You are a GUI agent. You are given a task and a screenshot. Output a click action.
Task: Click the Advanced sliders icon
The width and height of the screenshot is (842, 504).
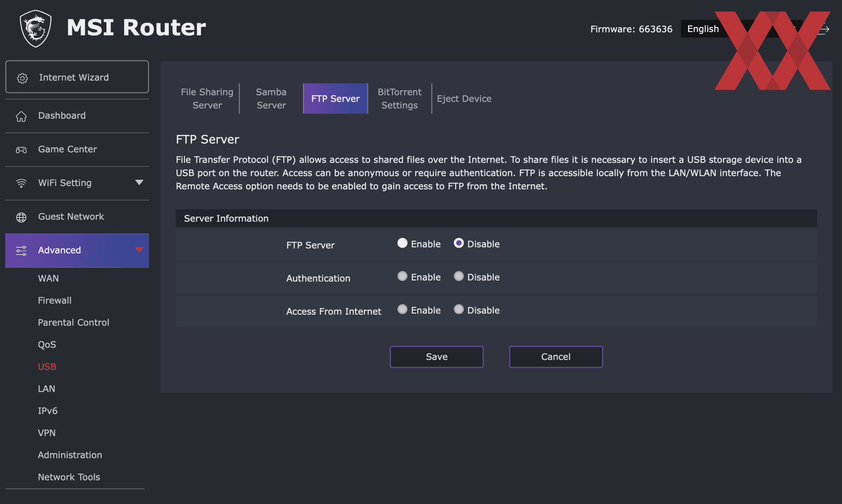coord(21,251)
